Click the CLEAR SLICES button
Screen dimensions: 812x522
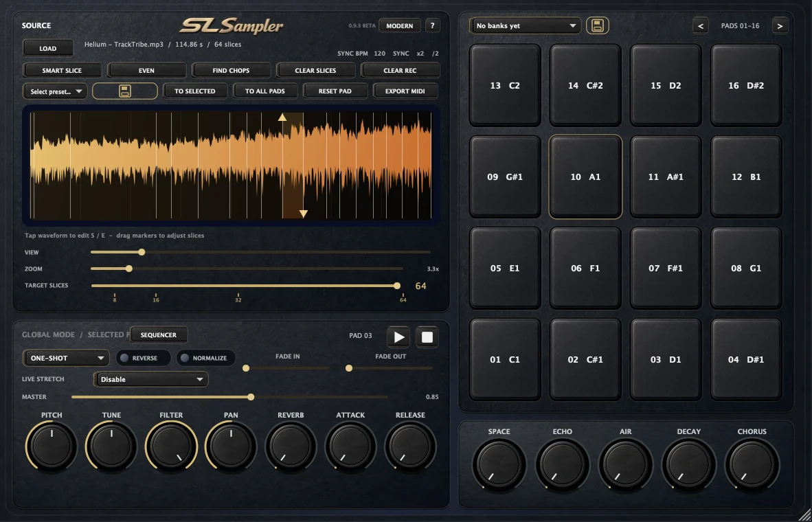pyautogui.click(x=315, y=71)
